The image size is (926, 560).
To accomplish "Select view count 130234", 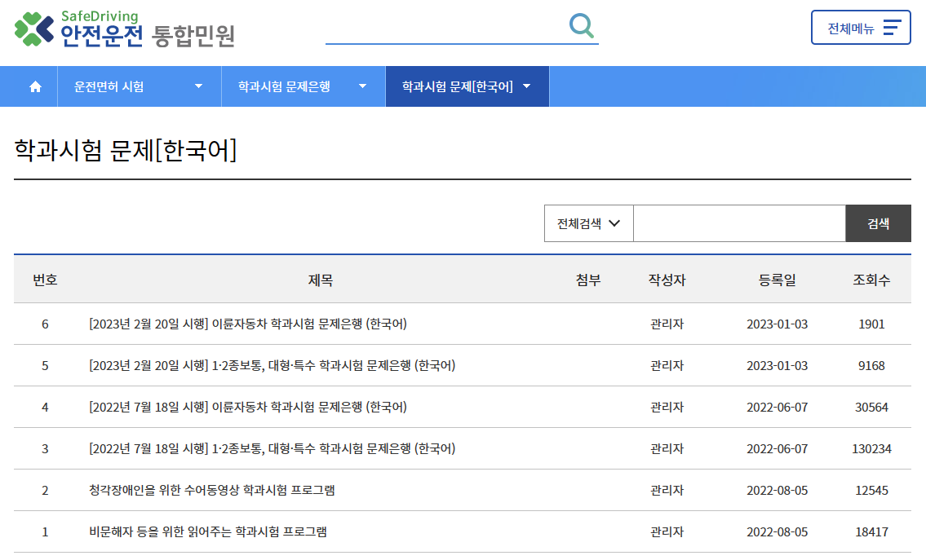I will 871,449.
